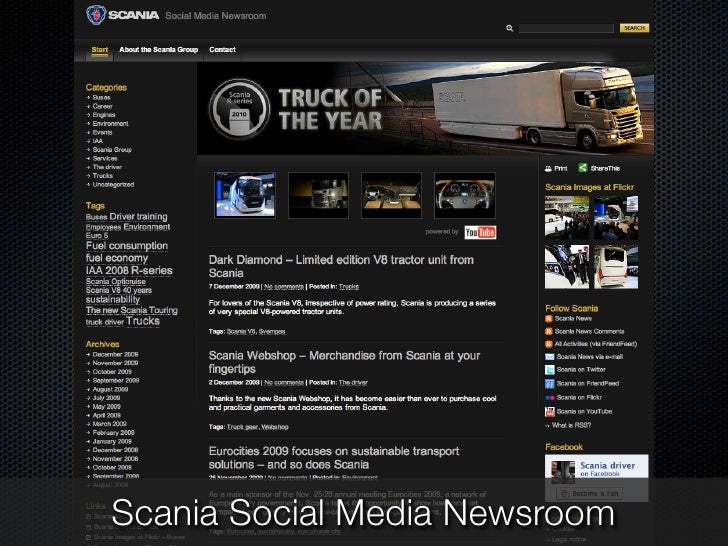Click the Scania griffin logo

[96, 15]
